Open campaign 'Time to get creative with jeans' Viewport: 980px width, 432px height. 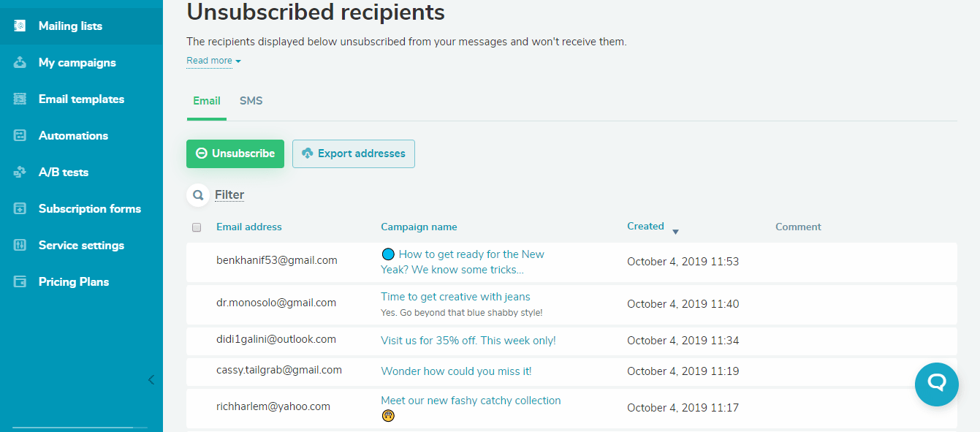tap(455, 296)
